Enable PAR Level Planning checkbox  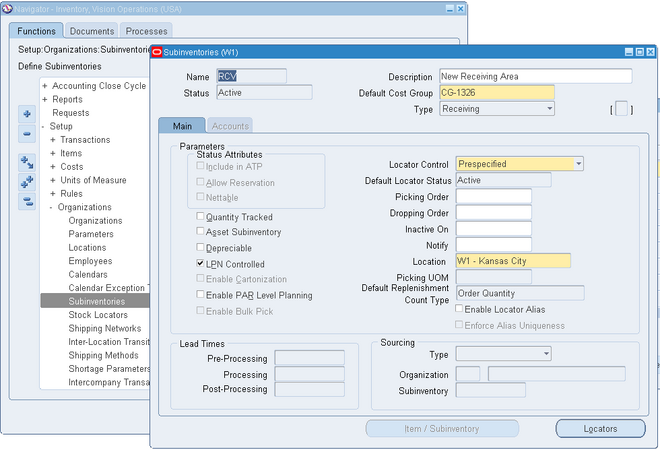[200, 294]
